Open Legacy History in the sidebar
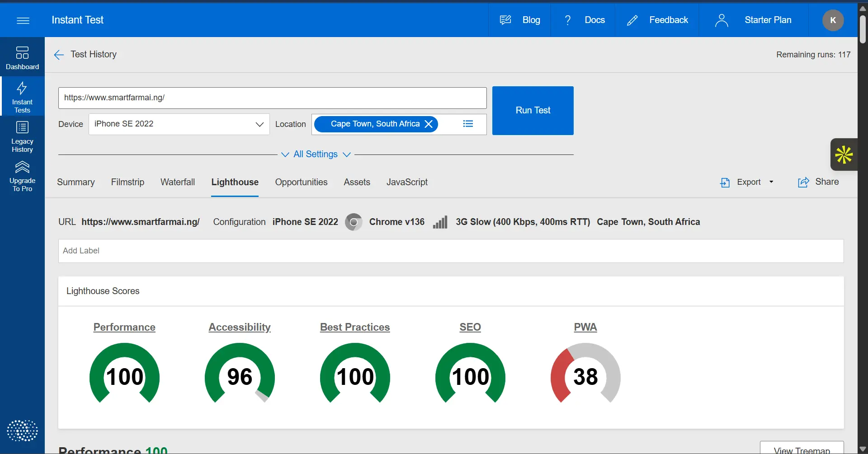Viewport: 868px width, 454px height. [22, 136]
